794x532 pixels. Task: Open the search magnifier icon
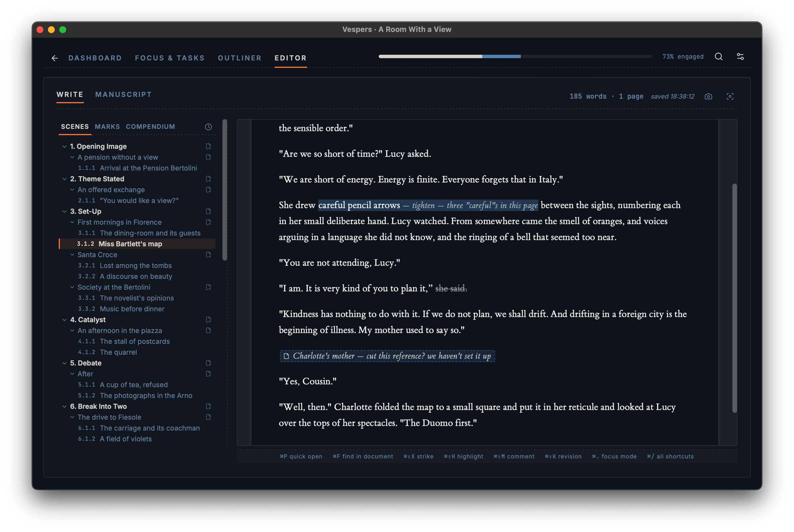coord(718,56)
